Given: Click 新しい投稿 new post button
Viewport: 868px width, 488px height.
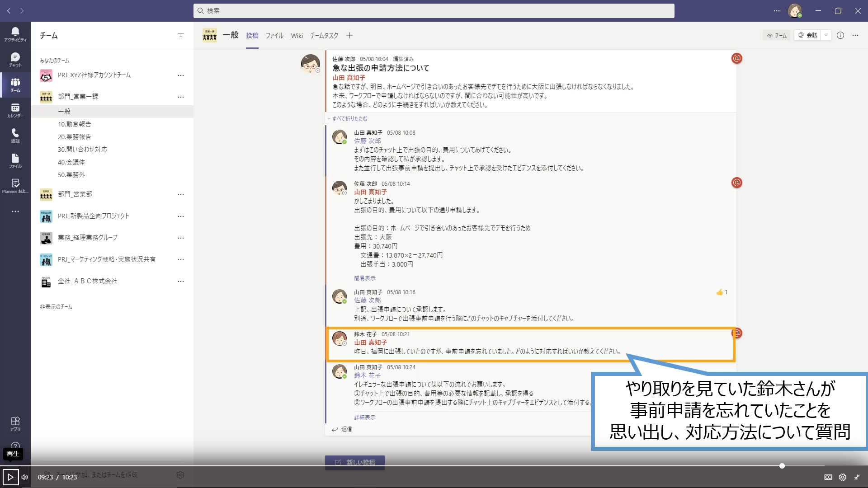Looking at the screenshot, I should [355, 462].
